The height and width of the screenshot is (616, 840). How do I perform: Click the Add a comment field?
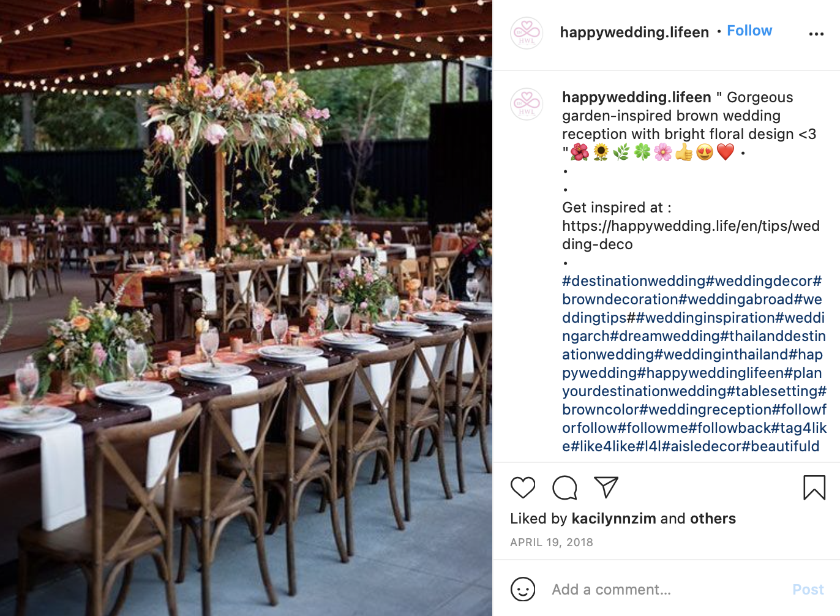click(x=667, y=589)
